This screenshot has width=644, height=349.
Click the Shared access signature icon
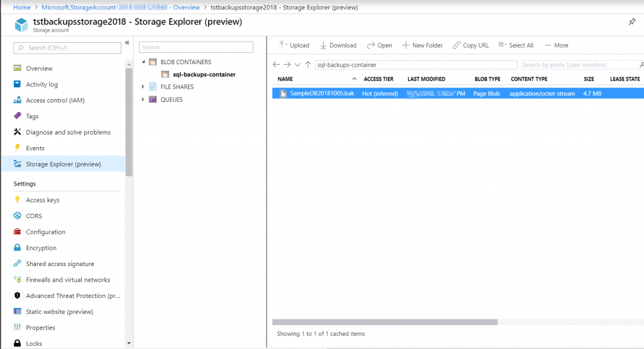(x=17, y=263)
